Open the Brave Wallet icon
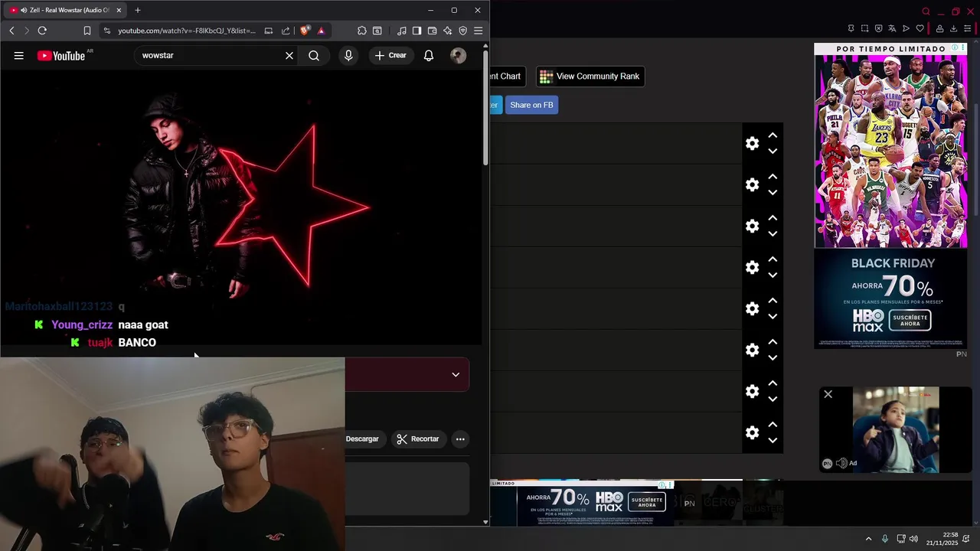Screen dimensions: 980x551 point(432,31)
